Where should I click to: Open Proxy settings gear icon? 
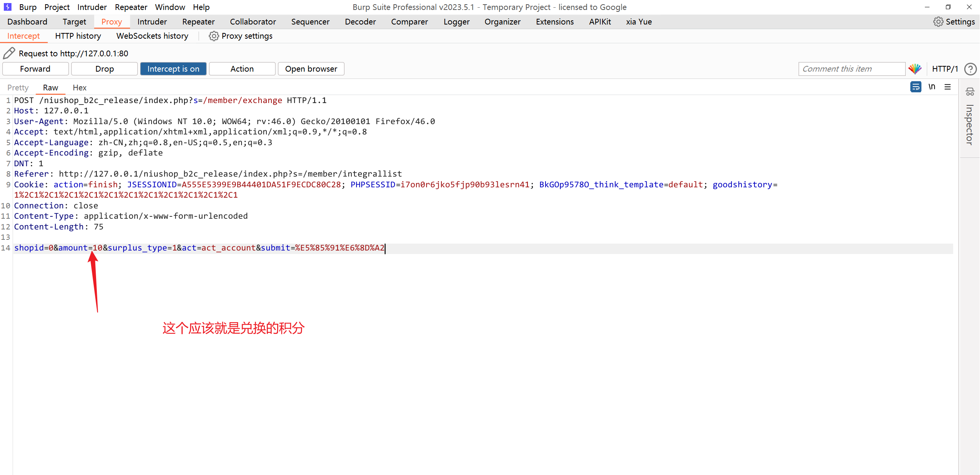tap(214, 36)
